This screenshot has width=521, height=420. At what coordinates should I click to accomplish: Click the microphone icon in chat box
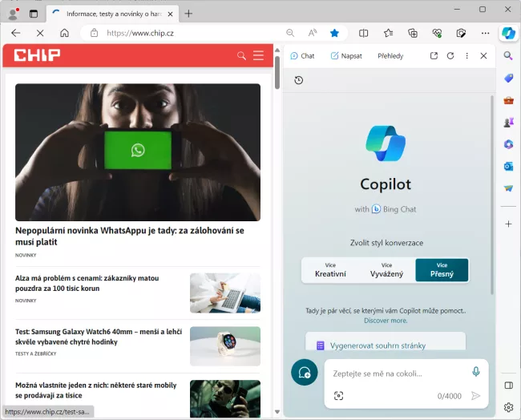[475, 372]
